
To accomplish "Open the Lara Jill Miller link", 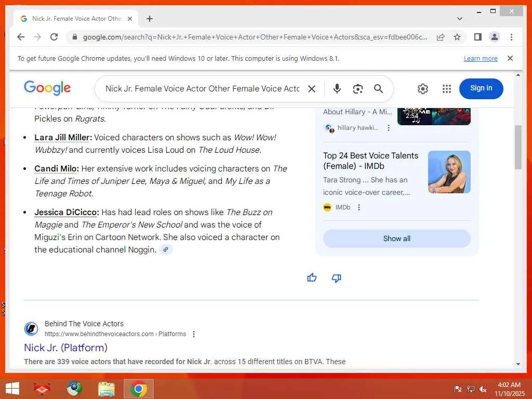I will 63,137.
